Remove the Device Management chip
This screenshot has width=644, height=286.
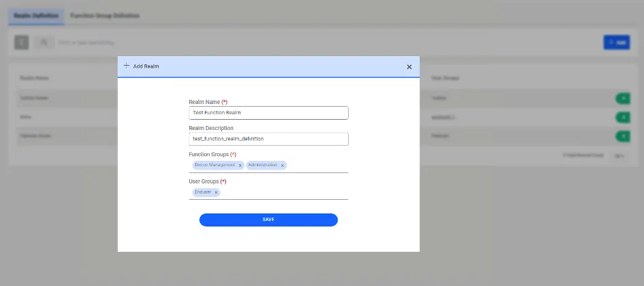click(240, 166)
